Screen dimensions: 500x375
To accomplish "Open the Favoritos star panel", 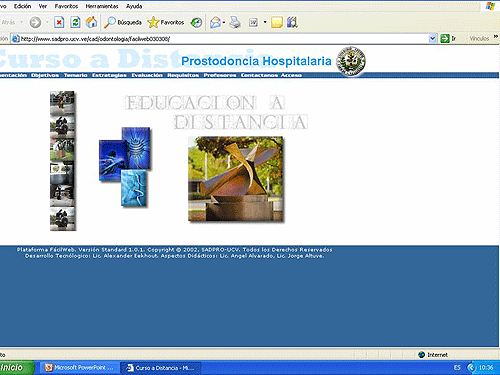I will pos(166,22).
